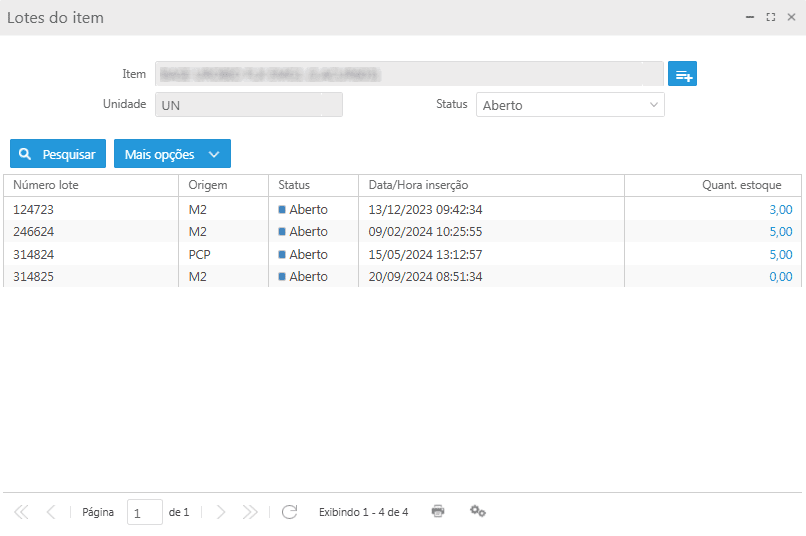The height and width of the screenshot is (536, 806).
Task: Open the Status dropdown
Action: (x=570, y=105)
